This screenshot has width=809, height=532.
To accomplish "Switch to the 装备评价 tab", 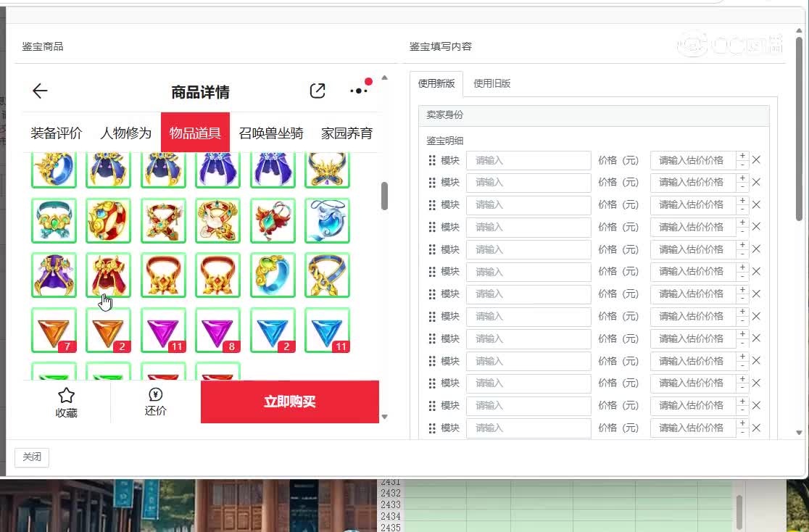I will [x=57, y=133].
